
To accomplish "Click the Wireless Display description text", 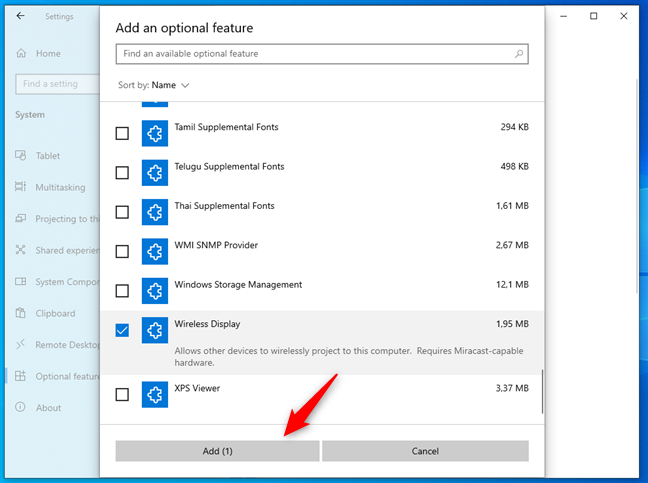I will [348, 357].
